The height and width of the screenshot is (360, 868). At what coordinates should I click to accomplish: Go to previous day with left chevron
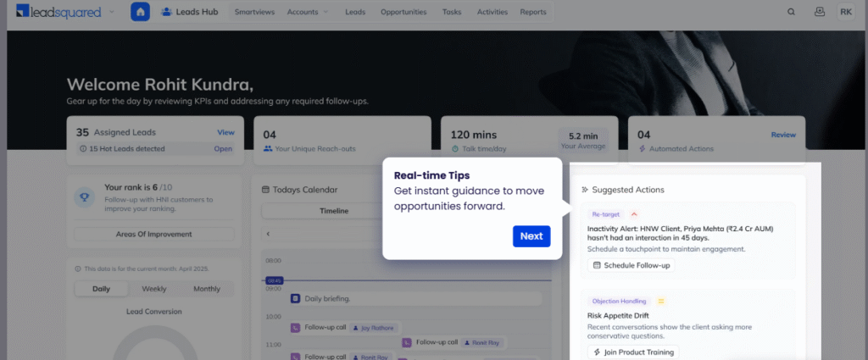[268, 234]
